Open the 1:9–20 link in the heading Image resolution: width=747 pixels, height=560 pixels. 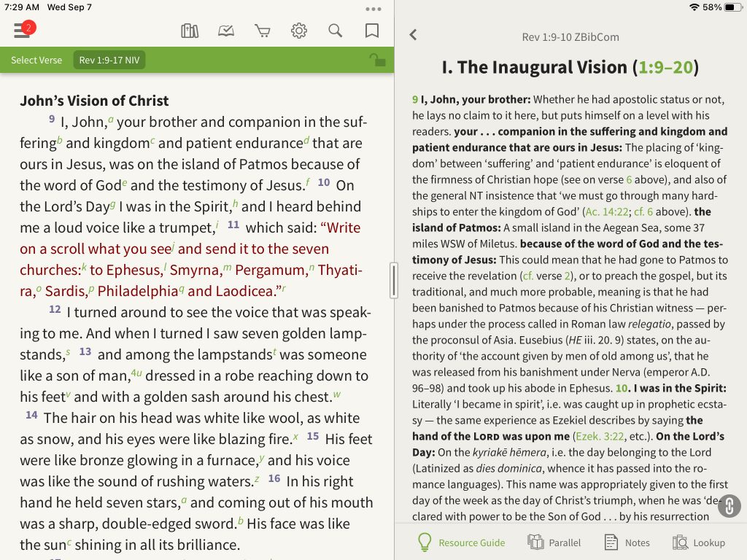coord(665,68)
